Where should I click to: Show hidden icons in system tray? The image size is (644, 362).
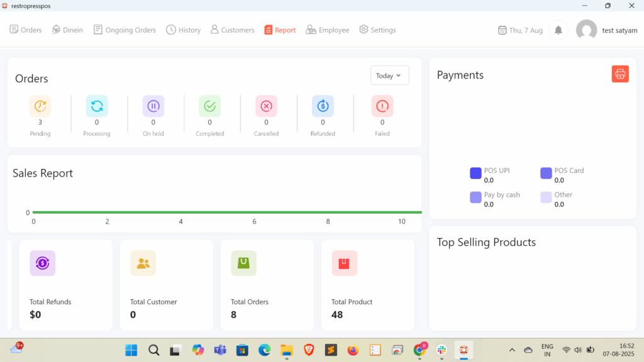click(512, 350)
